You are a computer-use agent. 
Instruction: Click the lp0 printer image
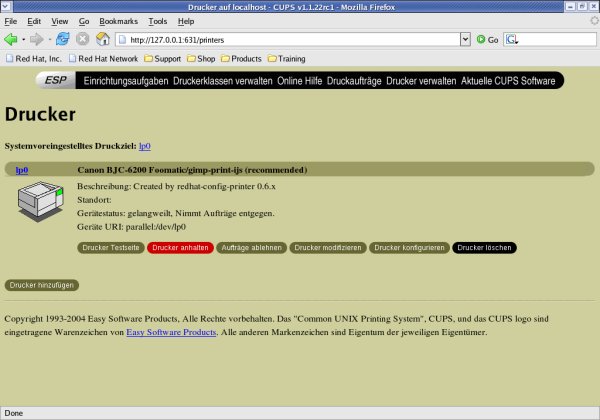click(x=40, y=205)
